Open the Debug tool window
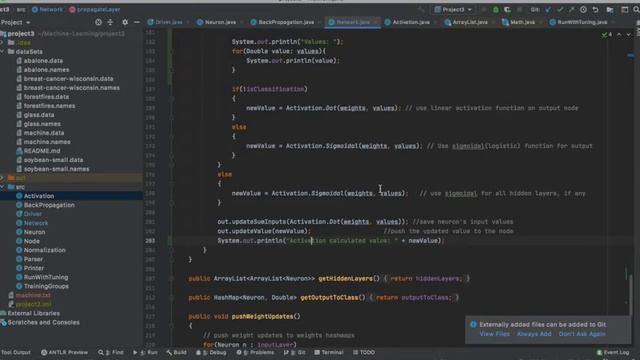 click(211, 352)
